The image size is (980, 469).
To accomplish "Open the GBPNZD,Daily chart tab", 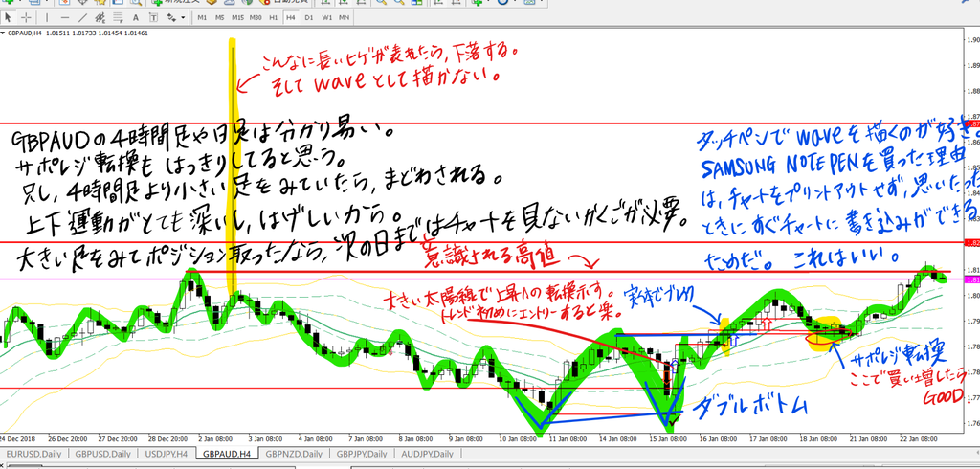I will (294, 454).
